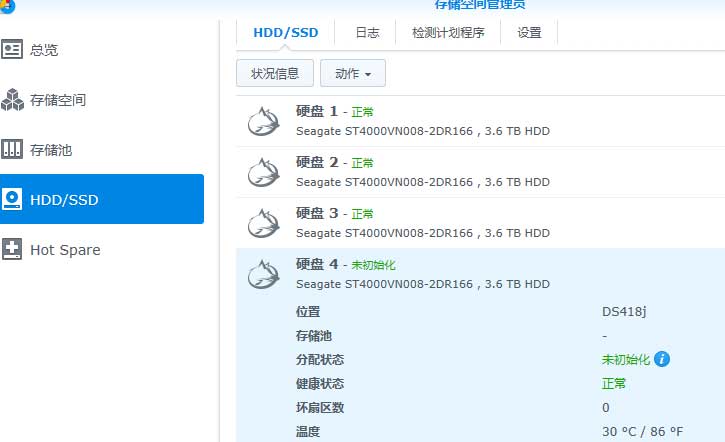Click the 温度 label
Screen dimensions: 725x442
[x=308, y=432]
